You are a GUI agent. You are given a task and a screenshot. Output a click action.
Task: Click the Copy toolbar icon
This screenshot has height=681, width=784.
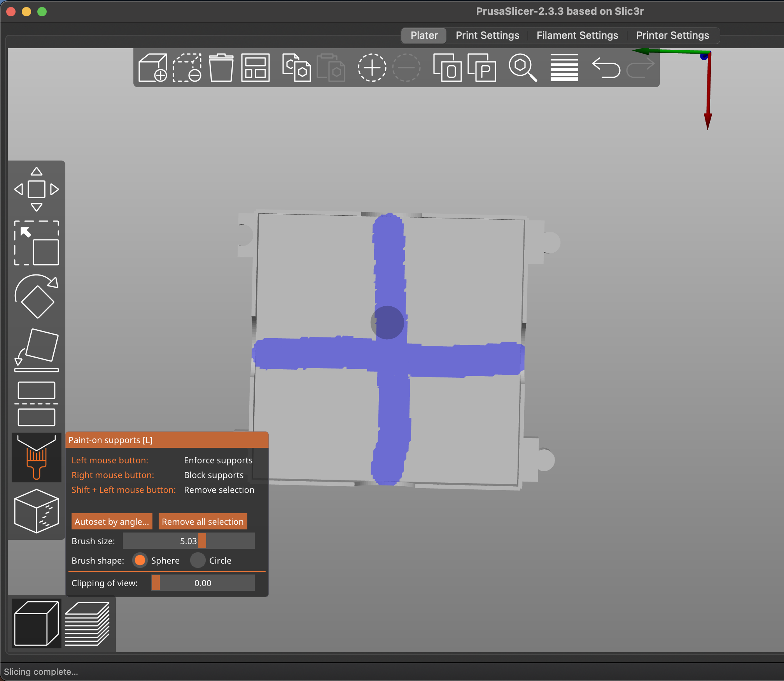(x=296, y=68)
